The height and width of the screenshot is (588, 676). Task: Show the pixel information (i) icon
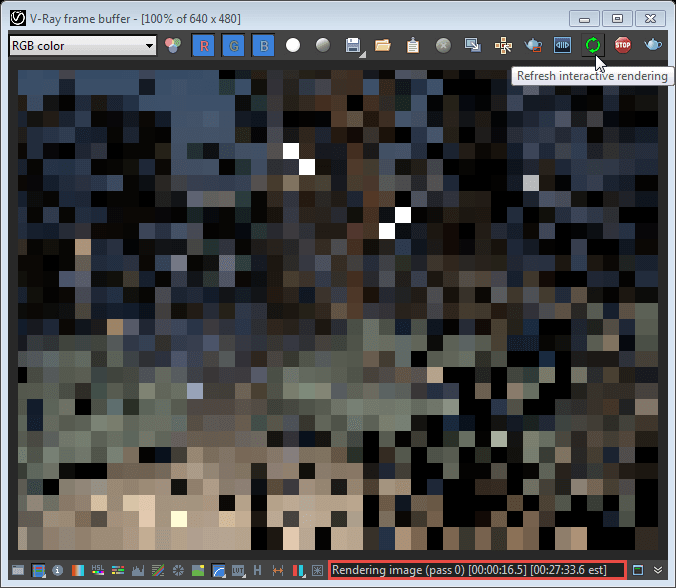tap(59, 570)
